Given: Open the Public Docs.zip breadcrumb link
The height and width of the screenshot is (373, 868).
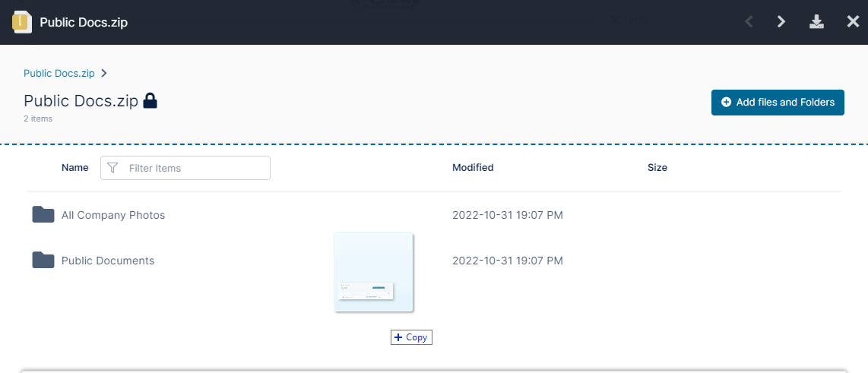Looking at the screenshot, I should pos(59,74).
